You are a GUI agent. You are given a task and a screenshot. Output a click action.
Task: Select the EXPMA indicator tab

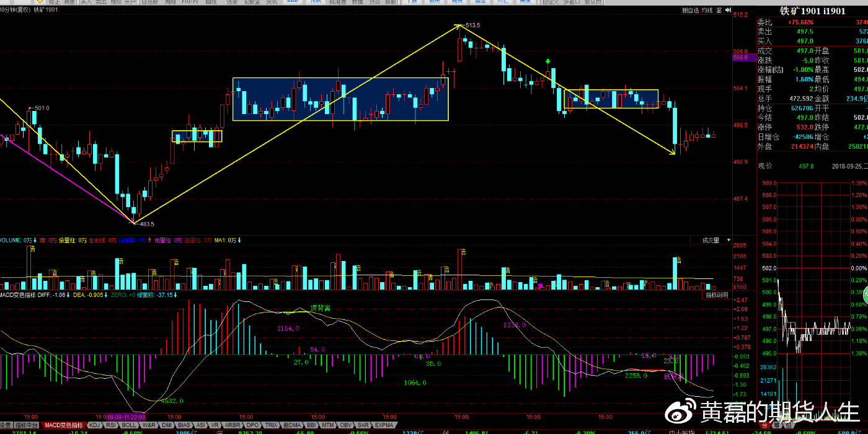(384, 425)
